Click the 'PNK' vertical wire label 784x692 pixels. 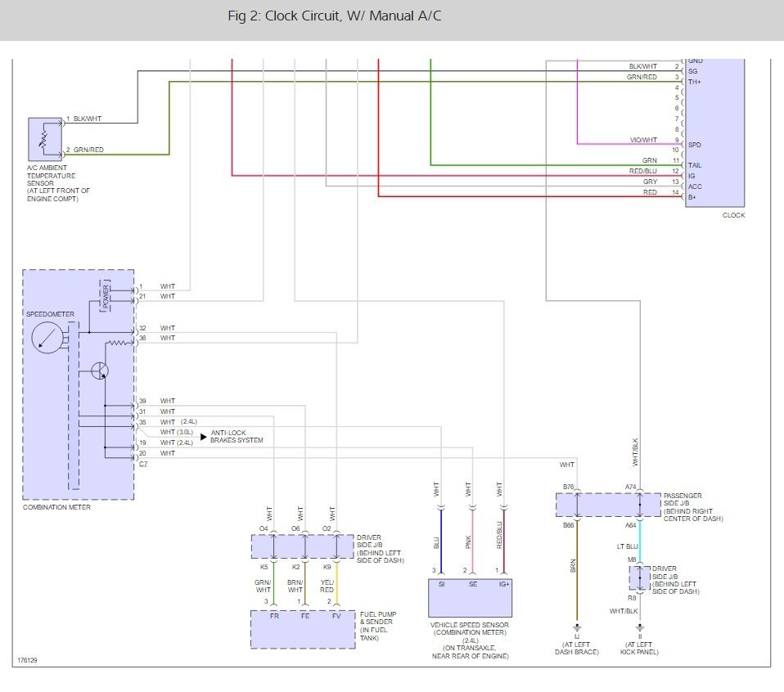(468, 542)
